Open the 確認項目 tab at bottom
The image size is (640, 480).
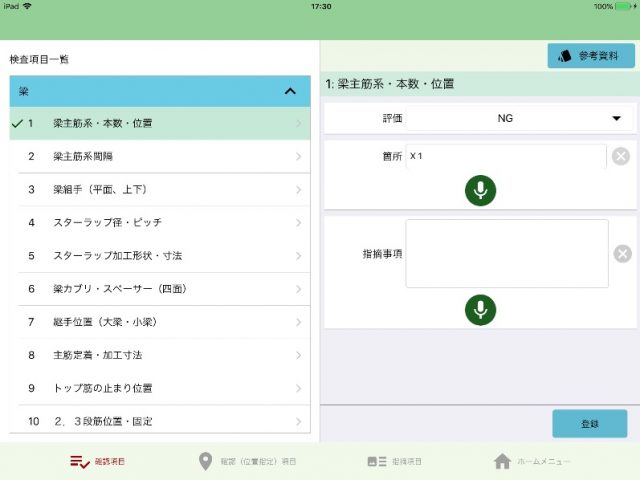pyautogui.click(x=105, y=461)
